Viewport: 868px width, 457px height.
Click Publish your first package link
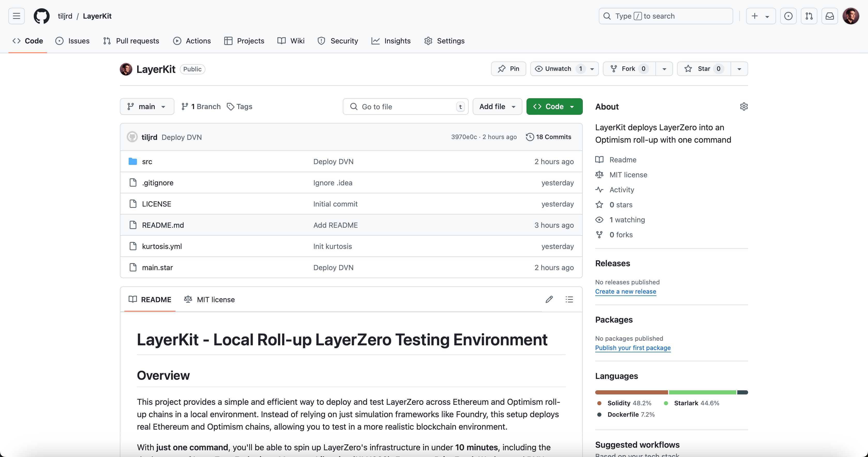pyautogui.click(x=633, y=348)
